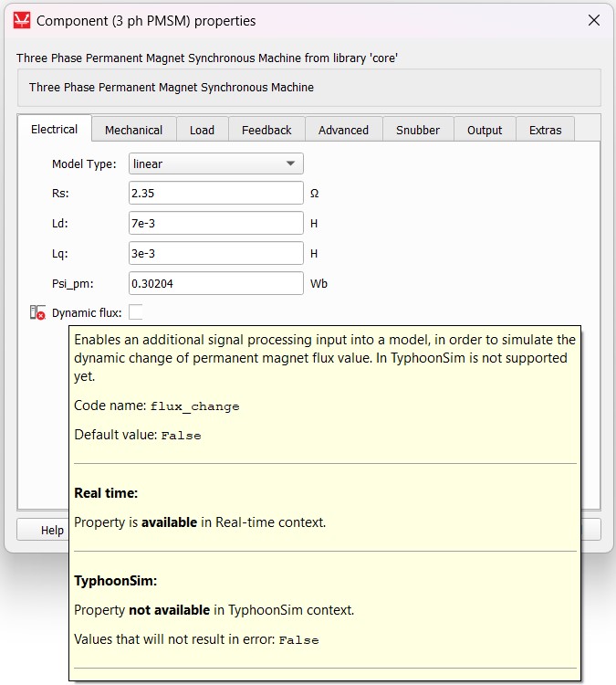Click the TyphoonSim unsupported icon beside Dynamic flux

(37, 313)
